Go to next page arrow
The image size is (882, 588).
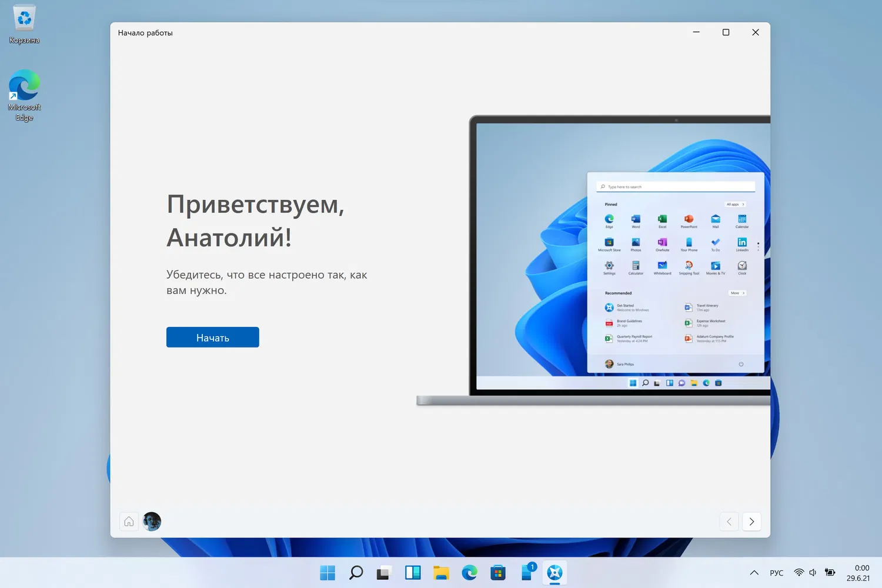pyautogui.click(x=751, y=522)
